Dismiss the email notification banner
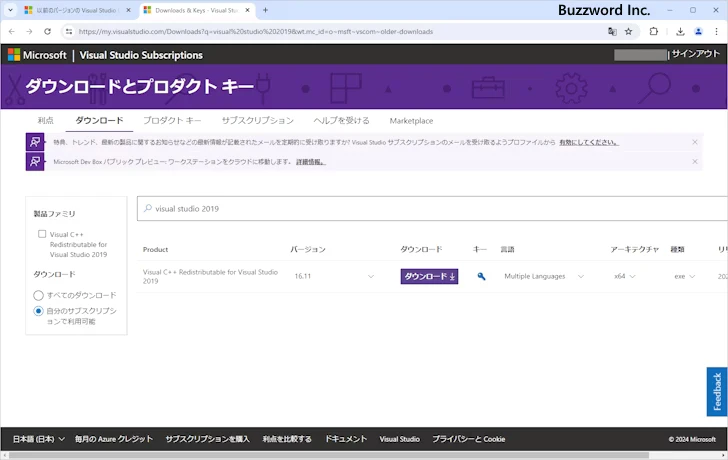Screen dimensions: 728x460 pyautogui.click(x=695, y=142)
